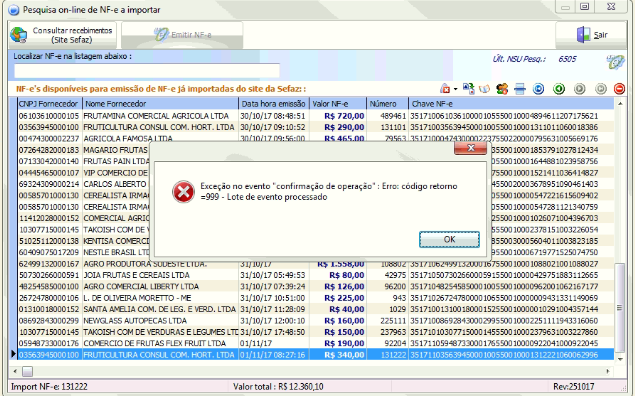Click status bar Valor total R$ 12.360,10
The height and width of the screenshot is (396, 635).
tap(278, 386)
